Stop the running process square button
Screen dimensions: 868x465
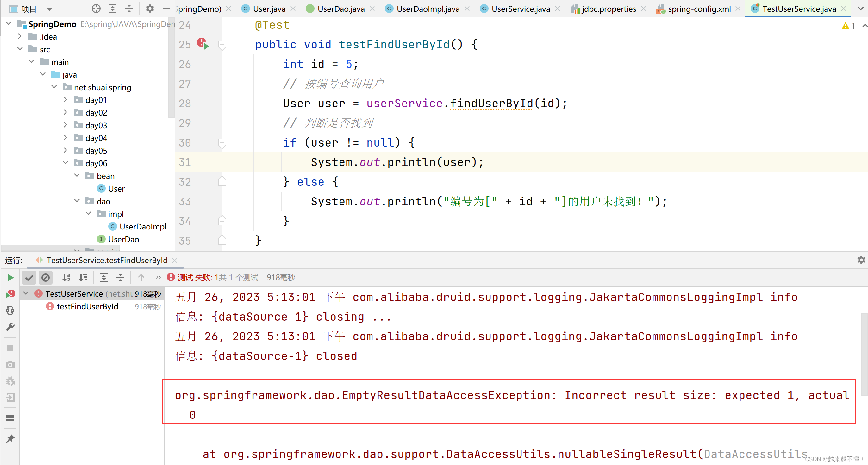[10, 348]
